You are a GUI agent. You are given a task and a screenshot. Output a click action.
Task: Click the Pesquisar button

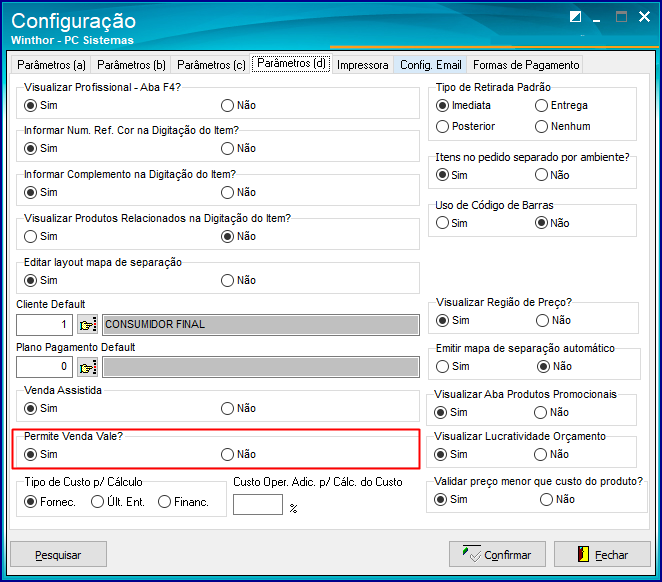tap(58, 555)
